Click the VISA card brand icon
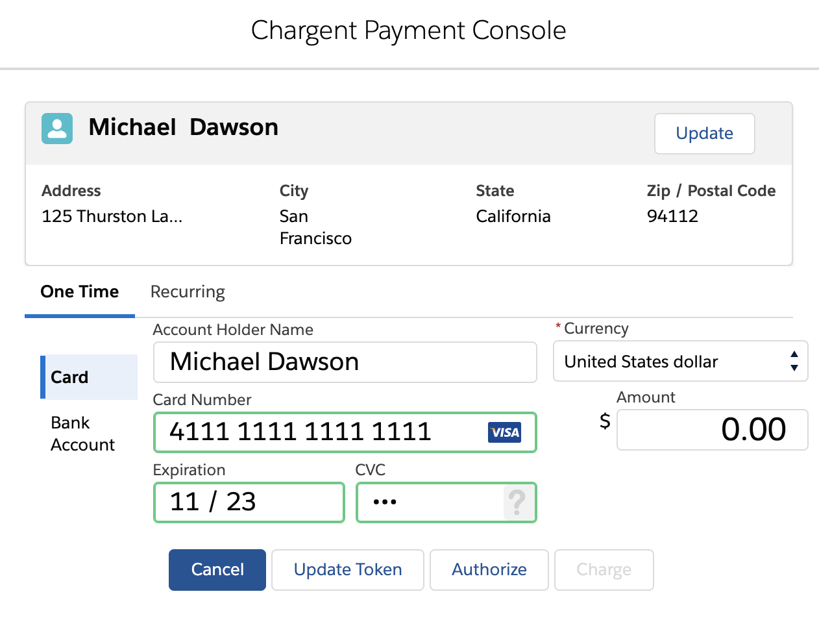Image resolution: width=819 pixels, height=644 pixels. point(505,432)
